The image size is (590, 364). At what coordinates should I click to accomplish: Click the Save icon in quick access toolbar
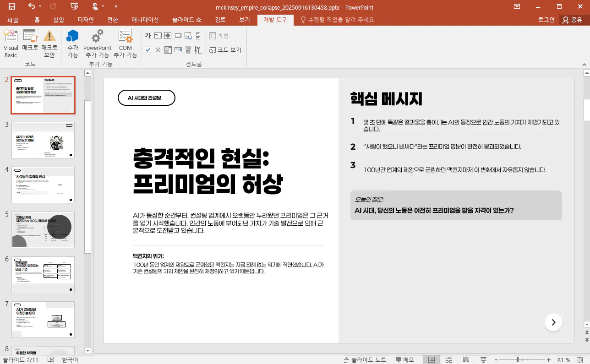[x=12, y=6]
